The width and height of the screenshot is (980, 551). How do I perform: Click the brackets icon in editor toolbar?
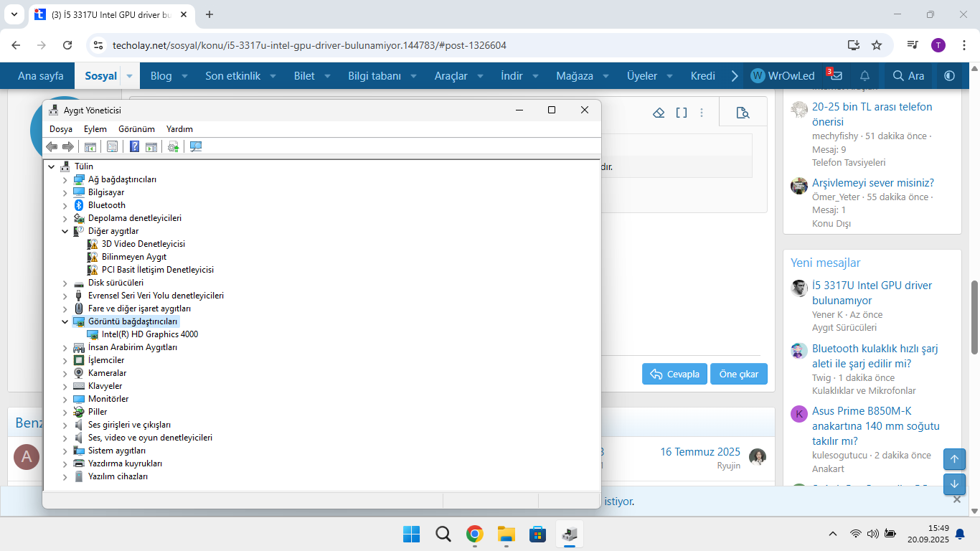(682, 113)
